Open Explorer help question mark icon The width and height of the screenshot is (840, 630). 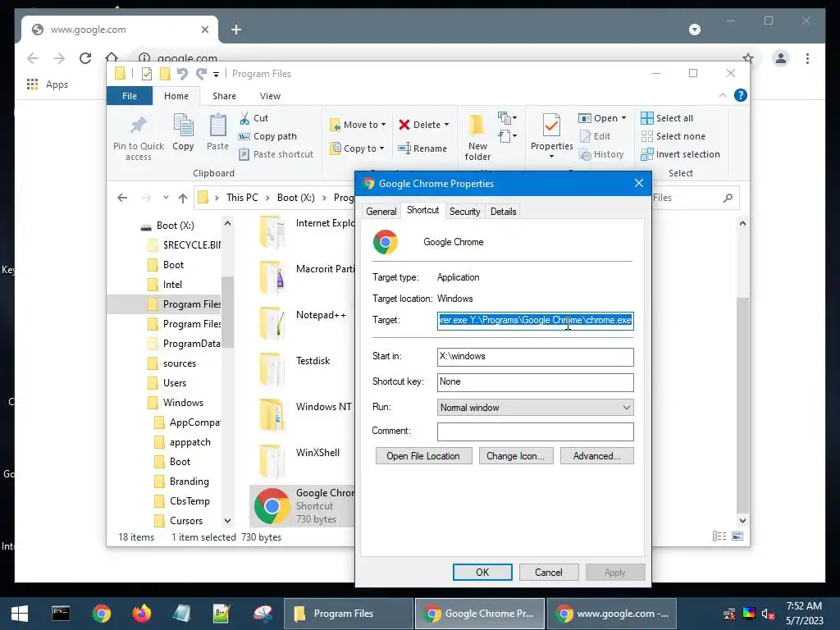pos(741,95)
